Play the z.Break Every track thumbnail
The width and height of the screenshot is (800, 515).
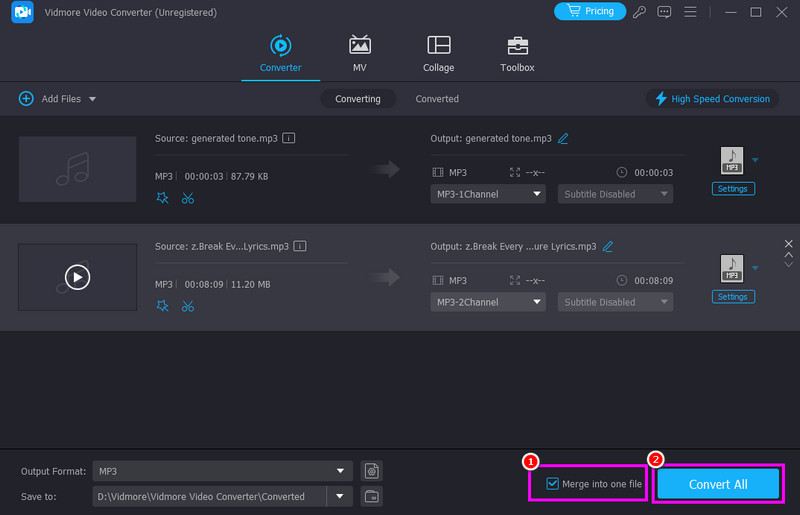pos(77,277)
